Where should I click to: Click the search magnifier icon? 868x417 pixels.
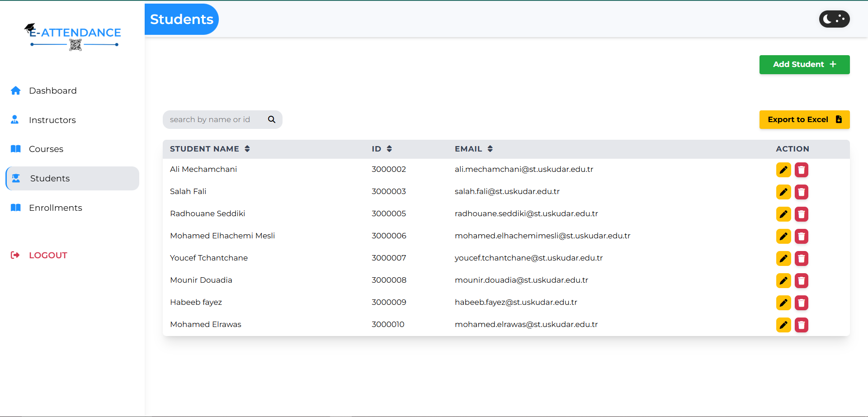pyautogui.click(x=271, y=119)
